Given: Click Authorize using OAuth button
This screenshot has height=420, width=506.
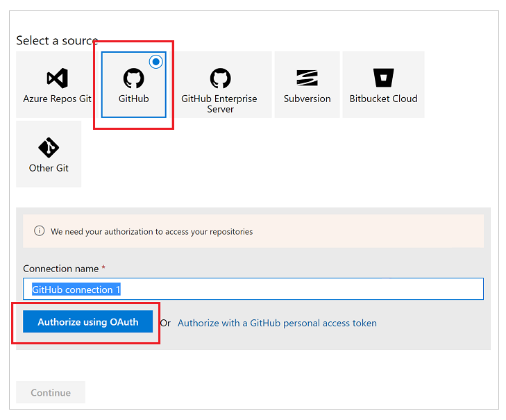Looking at the screenshot, I should tap(87, 321).
